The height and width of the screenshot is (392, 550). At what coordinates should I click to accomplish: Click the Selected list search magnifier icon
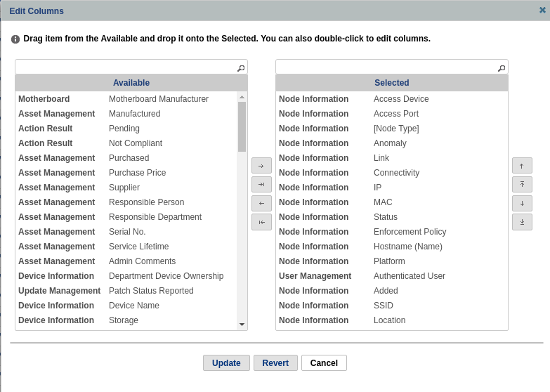(x=502, y=68)
